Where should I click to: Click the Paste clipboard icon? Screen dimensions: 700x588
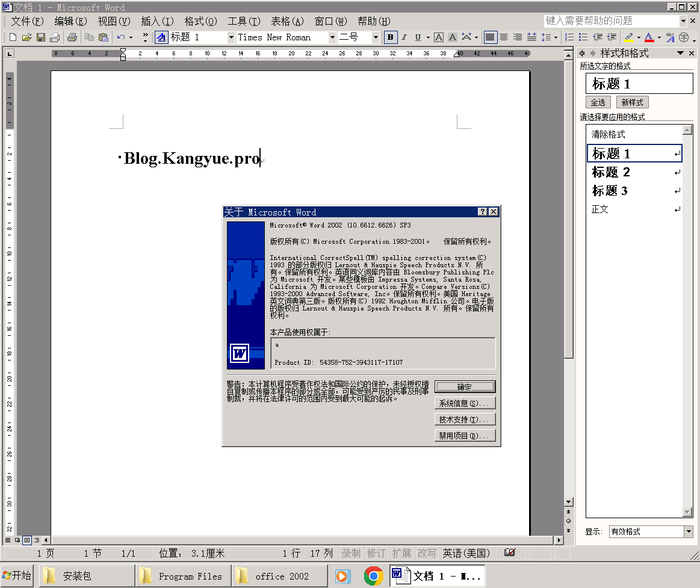tap(104, 37)
